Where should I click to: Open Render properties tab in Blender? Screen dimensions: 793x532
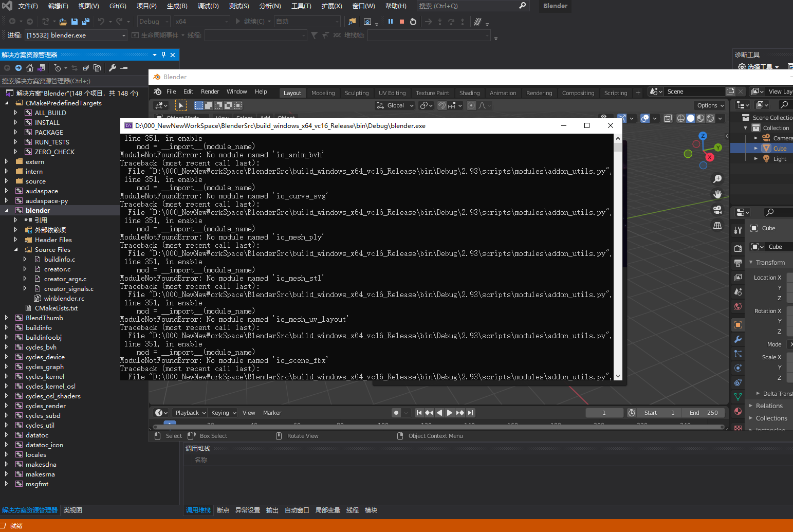coord(738,248)
